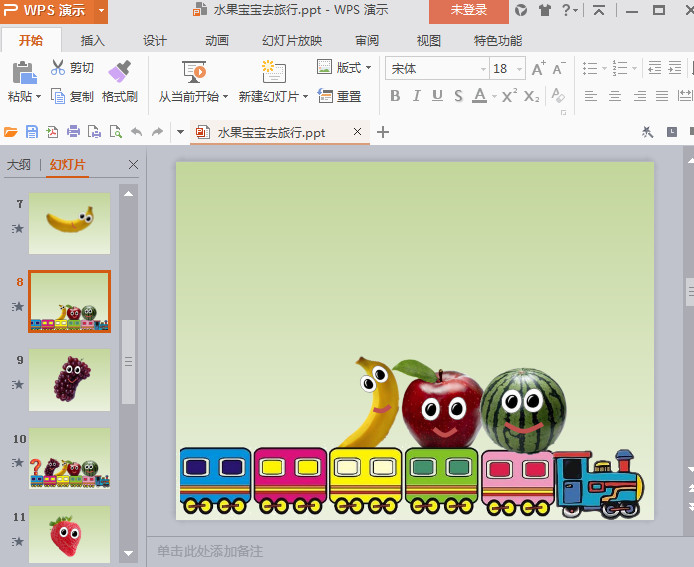694x567 pixels.
Task: Click the 未登录 login button
Action: pyautogui.click(x=469, y=10)
